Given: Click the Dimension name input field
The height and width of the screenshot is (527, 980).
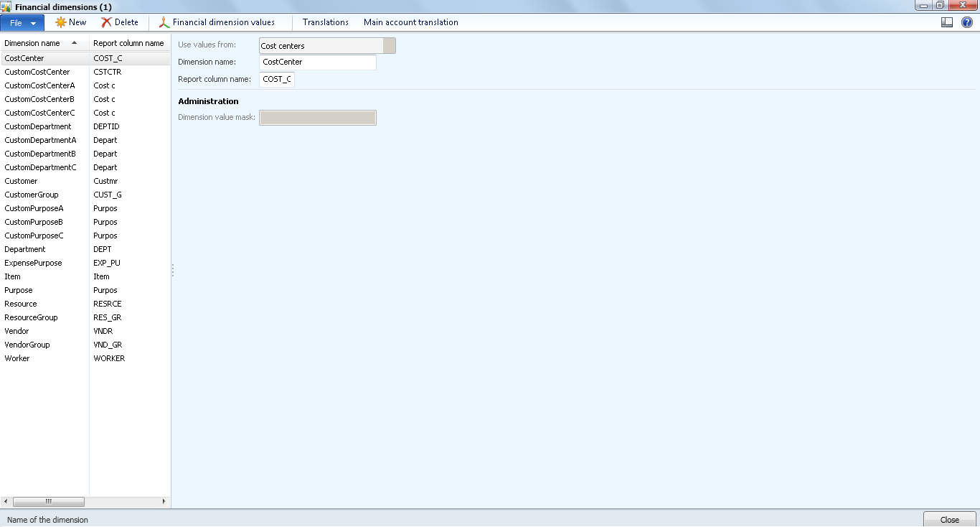Looking at the screenshot, I should [x=318, y=62].
